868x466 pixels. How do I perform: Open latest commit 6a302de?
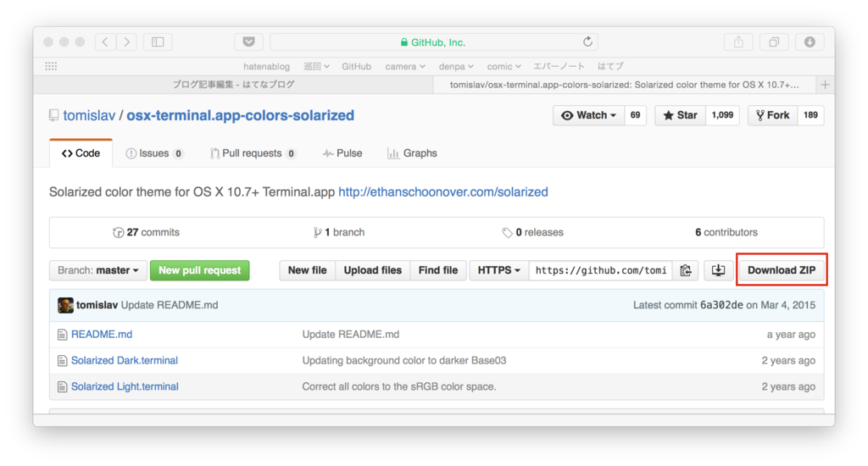[721, 305]
